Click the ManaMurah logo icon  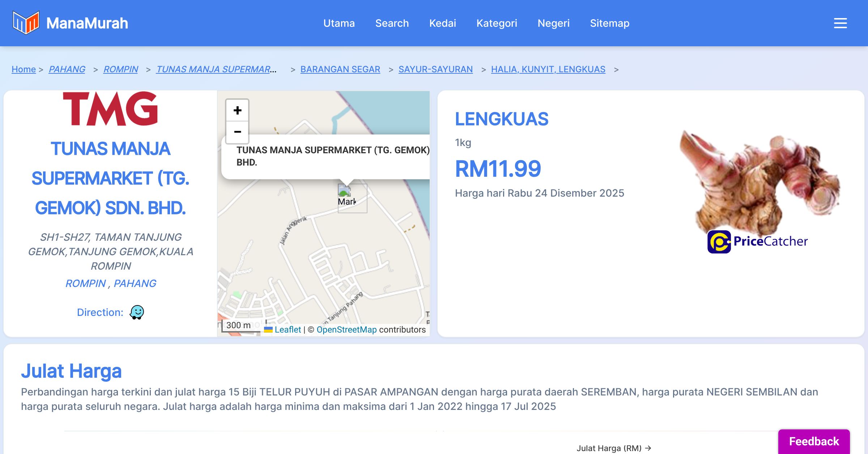26,23
